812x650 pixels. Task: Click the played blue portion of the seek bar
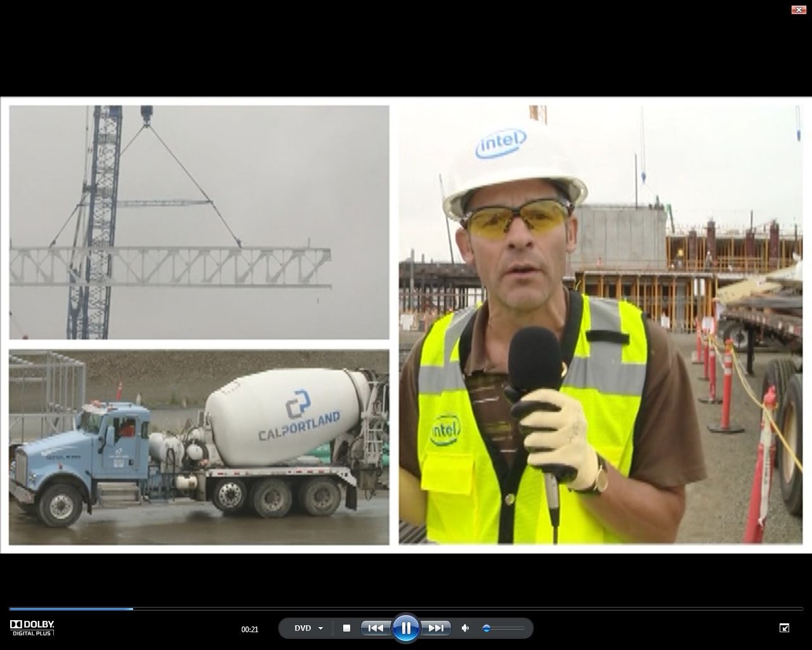coord(70,609)
